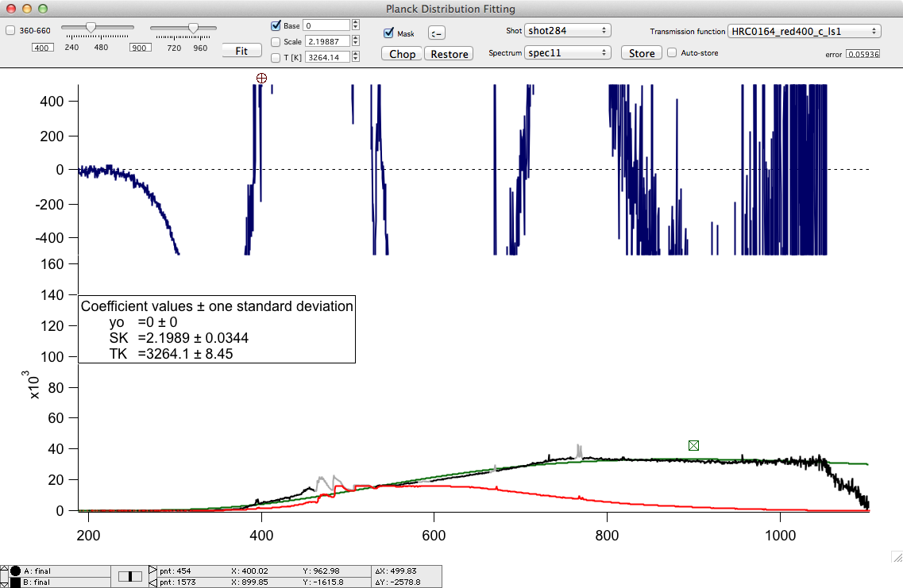Click the Scale value stepper arrows
The image size is (903, 588).
pyautogui.click(x=355, y=41)
